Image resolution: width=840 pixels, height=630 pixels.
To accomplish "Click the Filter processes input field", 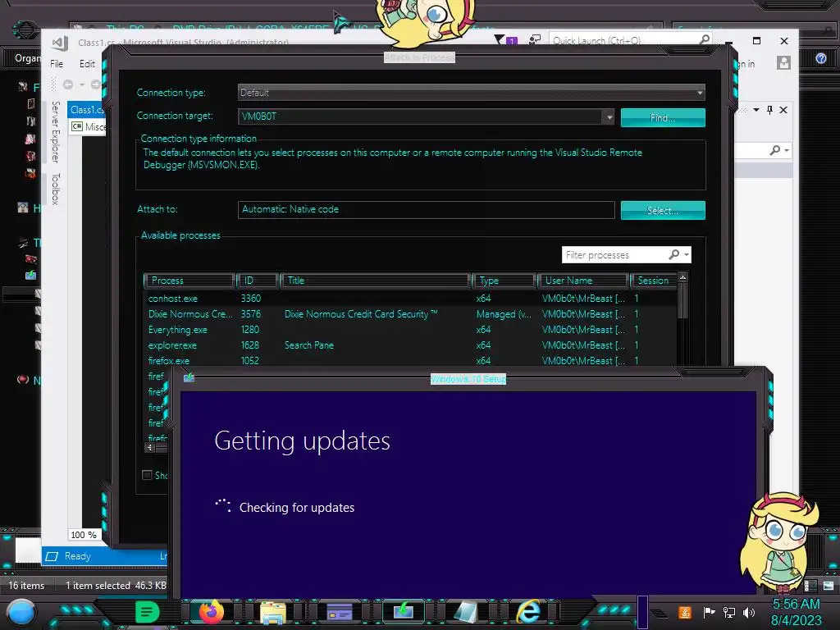I will pyautogui.click(x=614, y=255).
